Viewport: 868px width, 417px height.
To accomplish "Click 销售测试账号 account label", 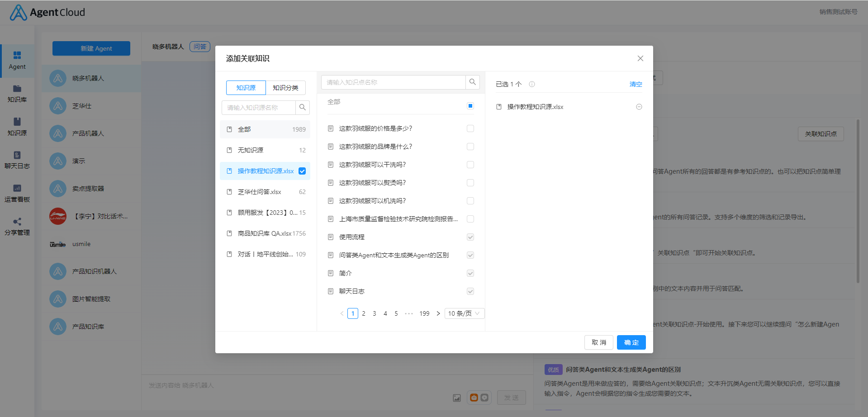I will click(x=838, y=12).
